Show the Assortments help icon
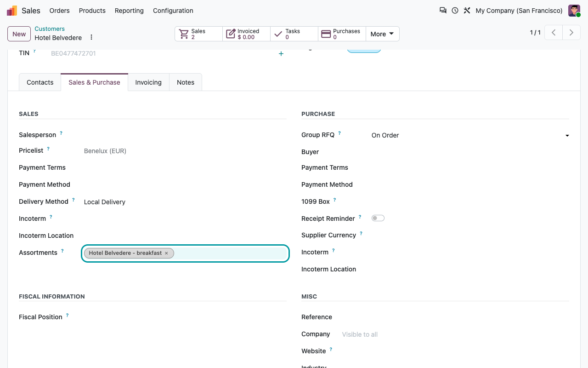This screenshot has width=588, height=368. 62,251
